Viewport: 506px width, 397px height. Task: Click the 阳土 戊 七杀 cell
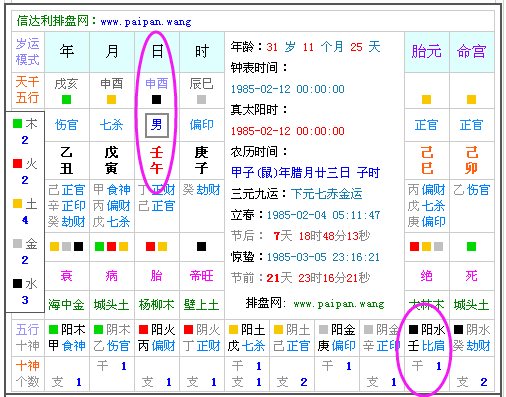click(247, 338)
